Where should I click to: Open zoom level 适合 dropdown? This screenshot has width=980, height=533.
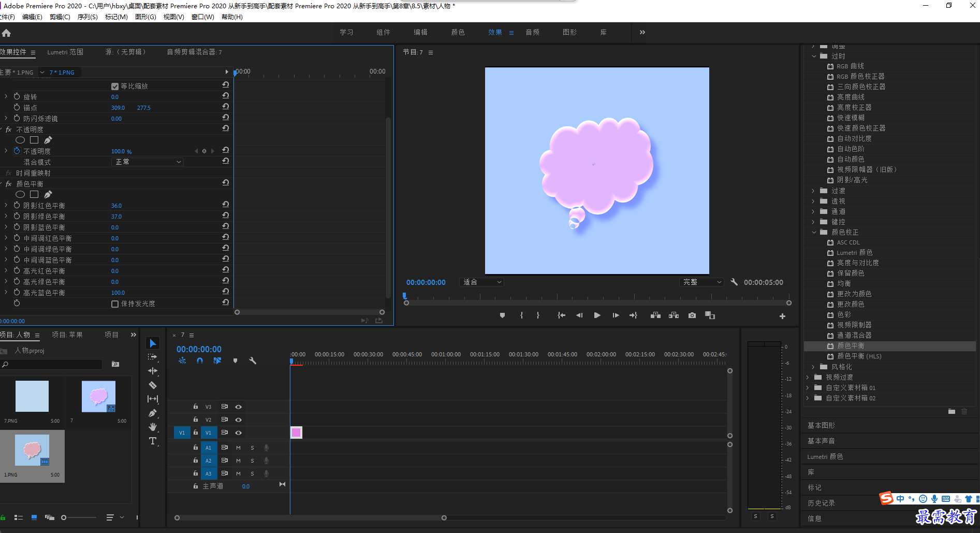(482, 282)
